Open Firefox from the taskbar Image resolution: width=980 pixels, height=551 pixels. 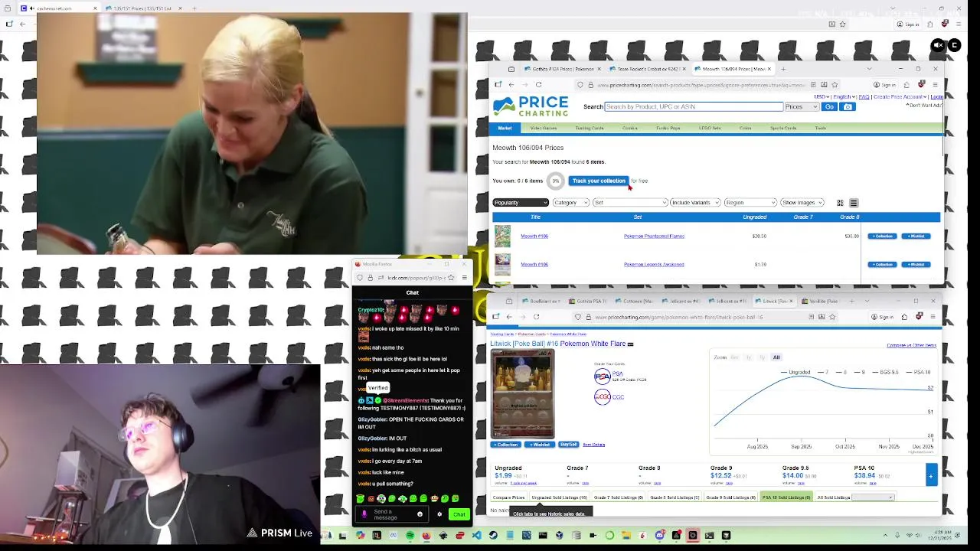[426, 536]
